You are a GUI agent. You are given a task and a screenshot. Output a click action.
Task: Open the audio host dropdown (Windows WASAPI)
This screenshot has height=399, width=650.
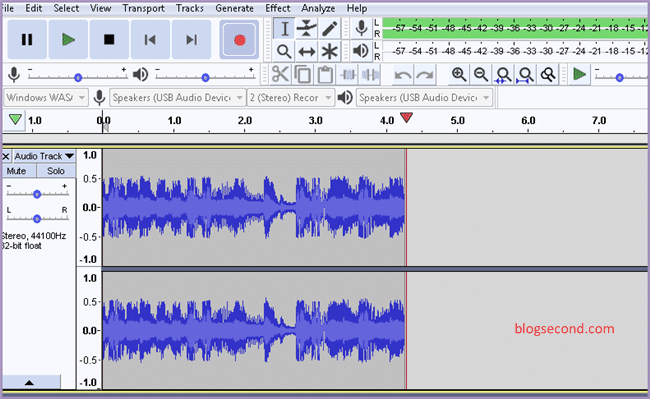tap(46, 98)
